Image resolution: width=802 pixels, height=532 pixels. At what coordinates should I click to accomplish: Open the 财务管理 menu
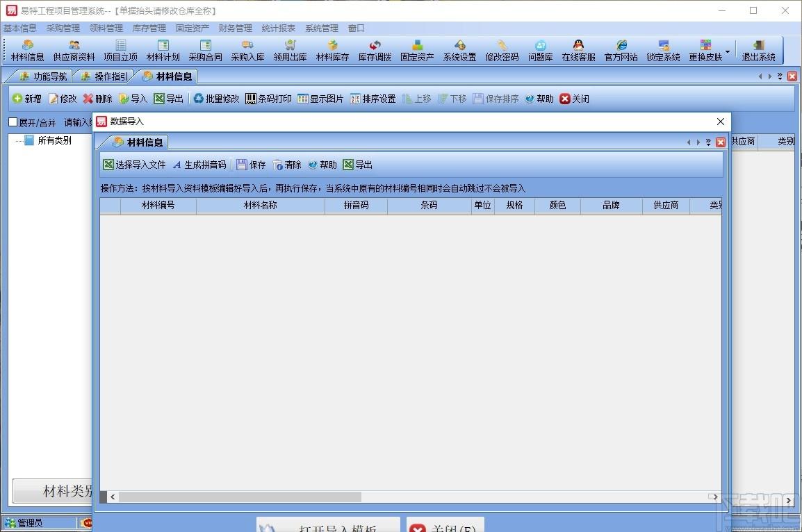(236, 28)
